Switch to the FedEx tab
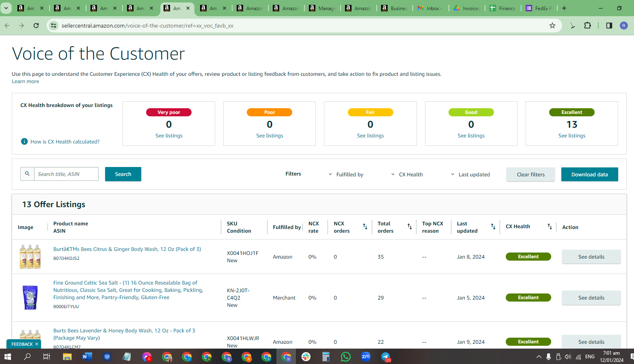The width and height of the screenshot is (634, 364). tap(539, 8)
